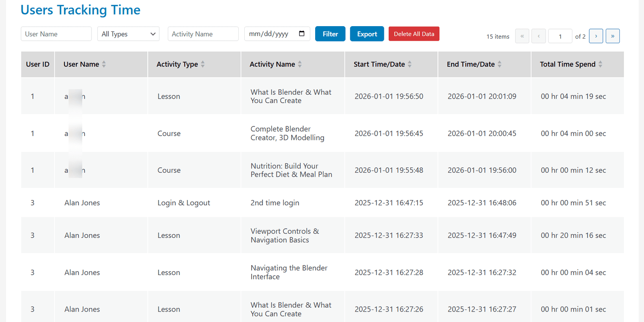Click the current page number box
The width and height of the screenshot is (644, 322).
(560, 36)
